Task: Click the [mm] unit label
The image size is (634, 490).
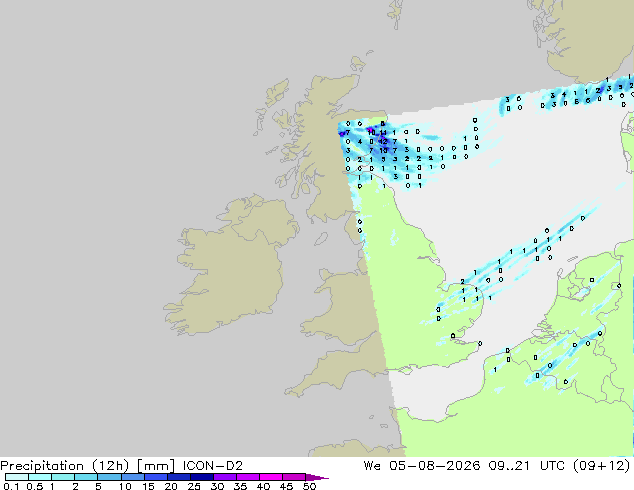Action: coord(156,466)
